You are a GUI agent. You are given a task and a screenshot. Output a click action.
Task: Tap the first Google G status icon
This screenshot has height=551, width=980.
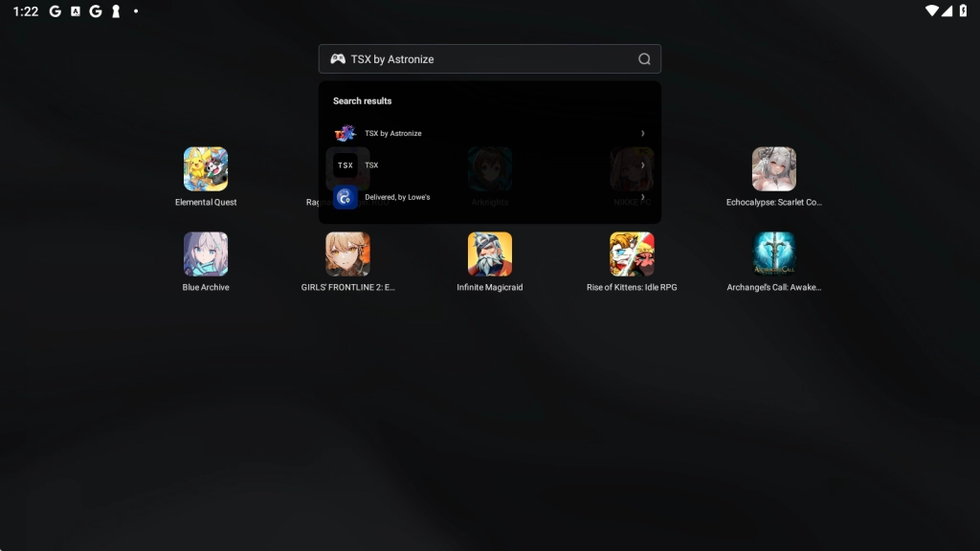pos(55,11)
